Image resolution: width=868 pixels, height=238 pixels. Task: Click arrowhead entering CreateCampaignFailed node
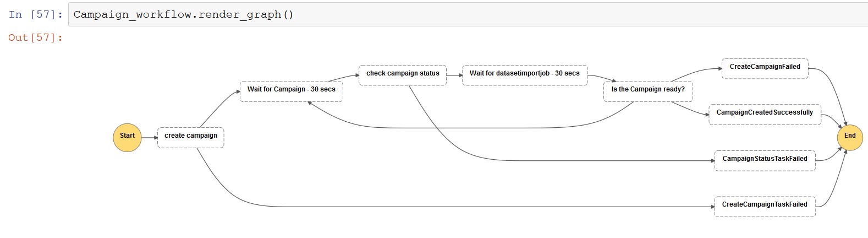click(x=719, y=69)
